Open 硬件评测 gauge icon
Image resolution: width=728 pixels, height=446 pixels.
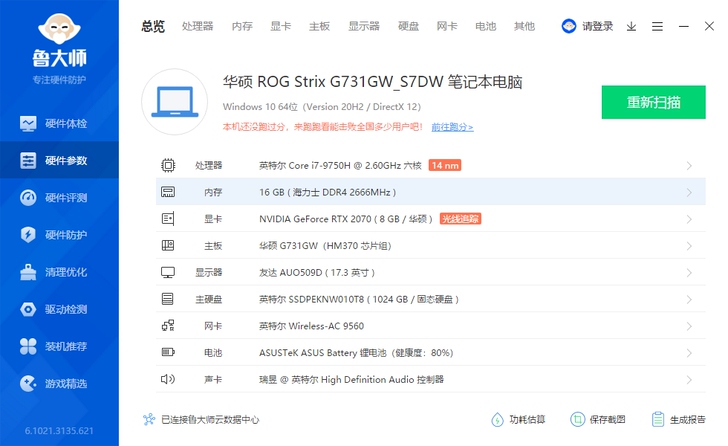[28, 198]
